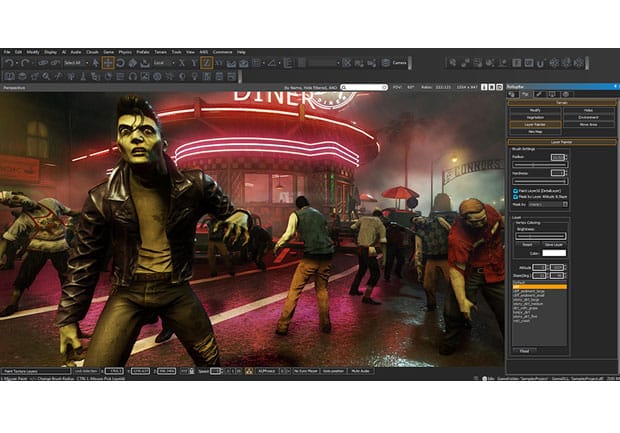
Task: Click the Flood button below layer list
Action: click(524, 351)
